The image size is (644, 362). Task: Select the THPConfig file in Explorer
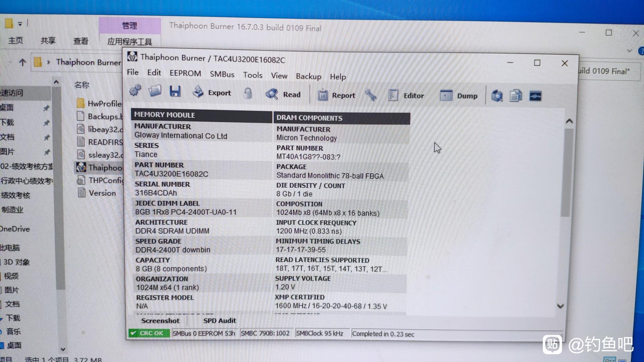(x=100, y=180)
